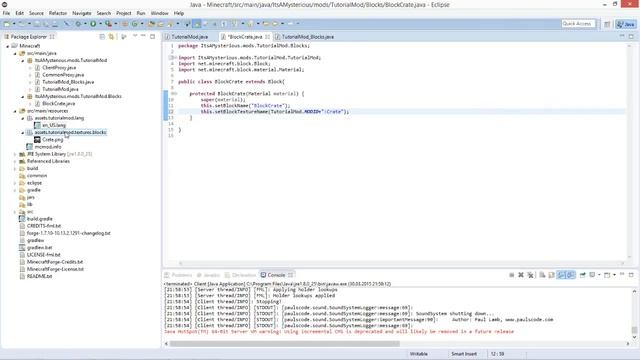Screen dimensions: 640x360
Task: Open the Source menu
Action: coord(36,13)
